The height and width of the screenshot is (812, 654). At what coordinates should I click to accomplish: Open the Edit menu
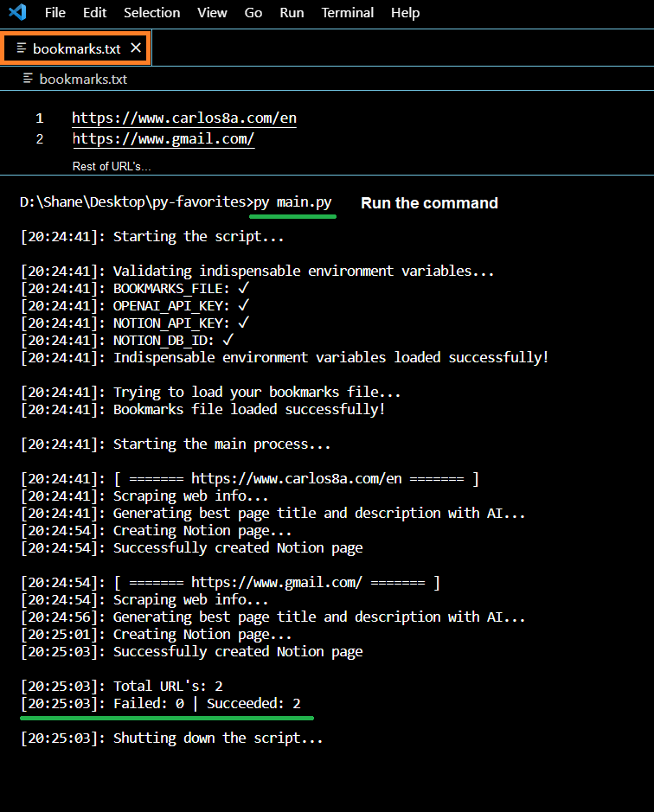95,12
